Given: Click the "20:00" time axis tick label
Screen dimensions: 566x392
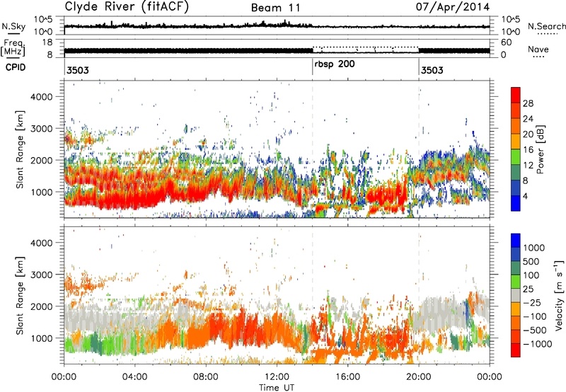Looking at the screenshot, I should click(418, 377).
